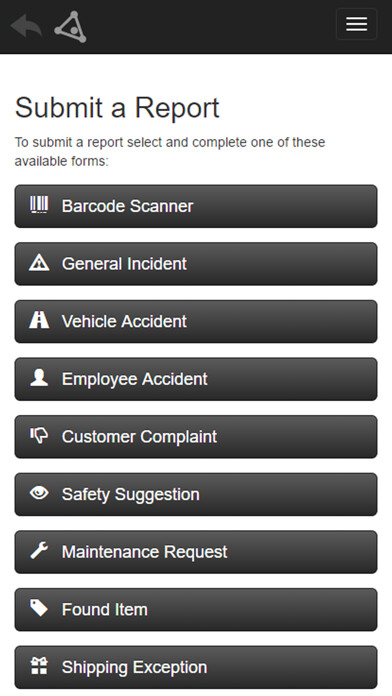The width and height of the screenshot is (392, 696).
Task: Click the road icon for Vehicle Accident
Action: tap(39, 320)
